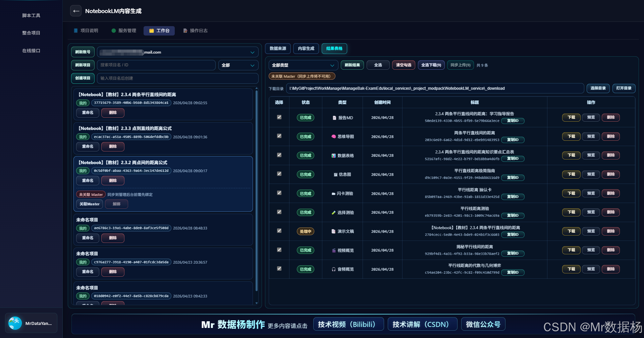Viewport: 644px width, 338px height.
Task: Click the 演示文稿 type icon
Action: [334, 231]
